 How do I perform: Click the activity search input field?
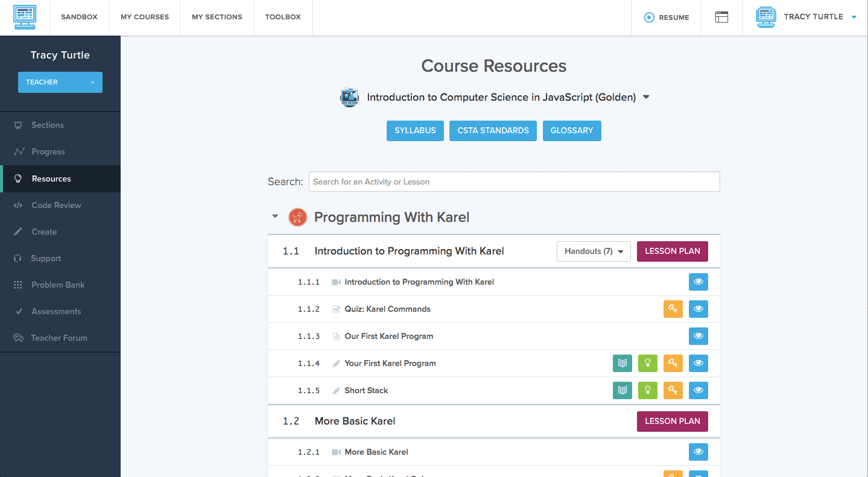point(514,181)
